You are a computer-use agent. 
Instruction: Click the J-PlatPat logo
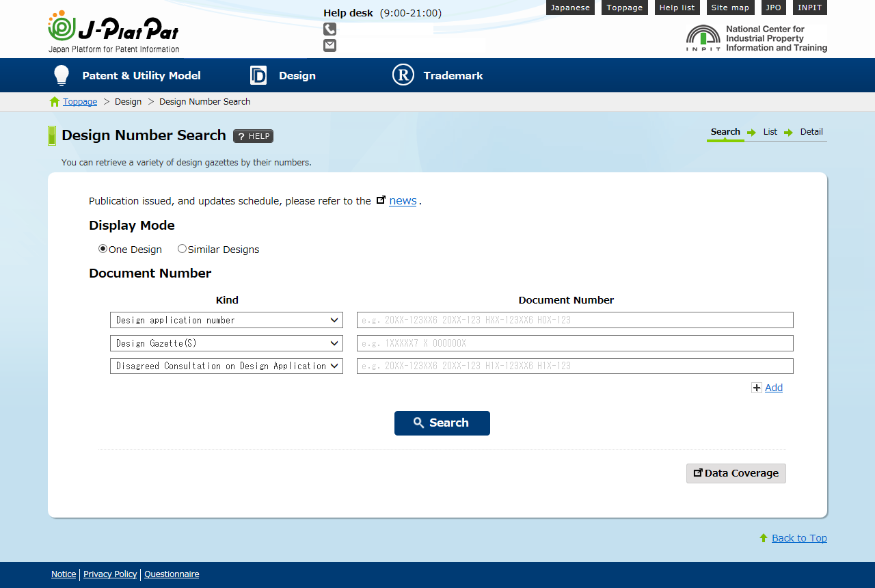coord(112,30)
